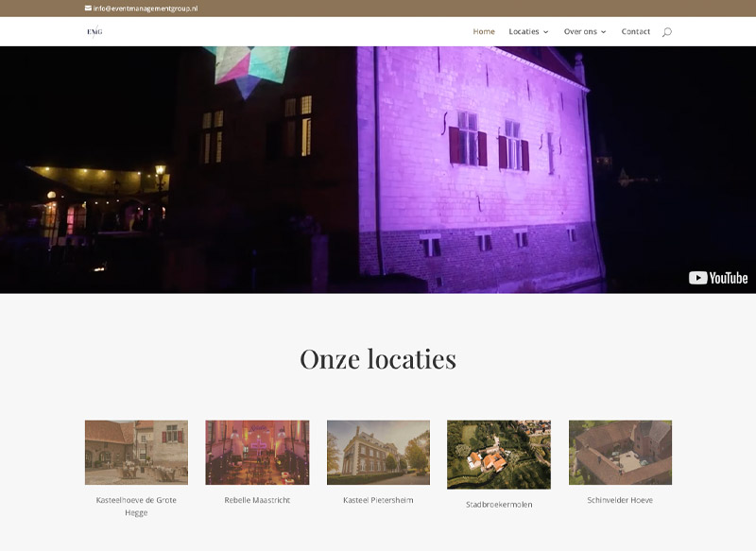Click the EMG logo
Screen dimensions: 756x551
94,32
